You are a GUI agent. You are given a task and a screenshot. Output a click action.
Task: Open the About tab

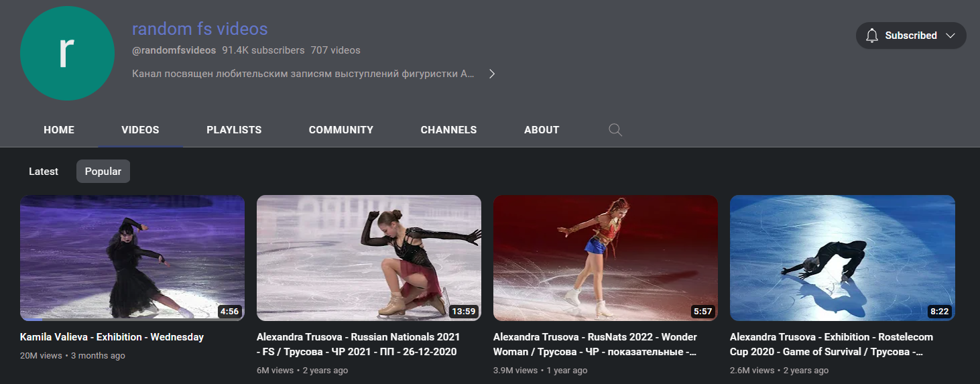541,130
